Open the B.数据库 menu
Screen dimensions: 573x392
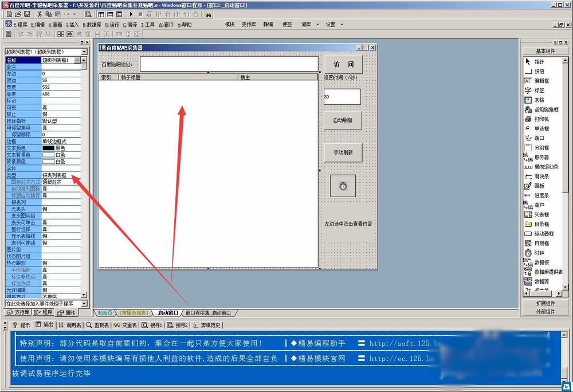pyautogui.click(x=92, y=25)
